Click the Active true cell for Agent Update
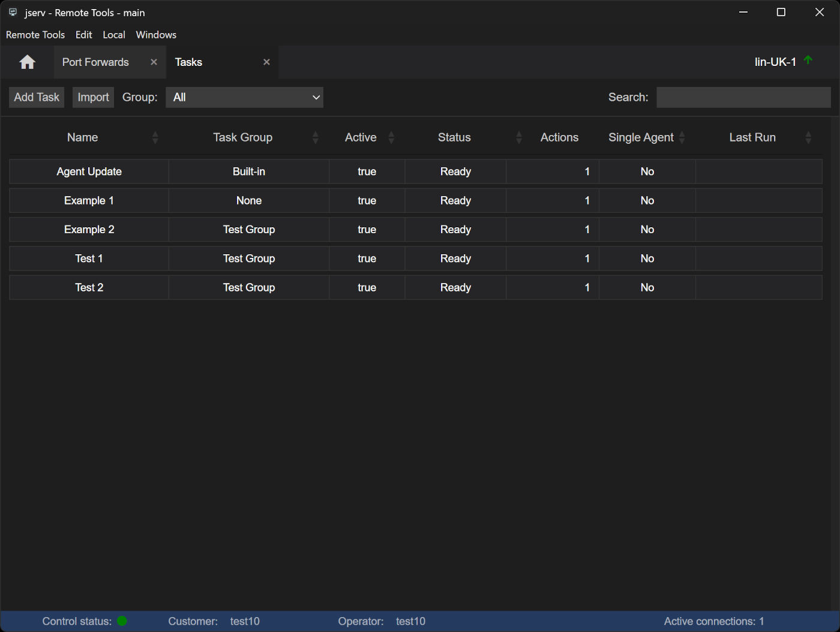Viewport: 840px width, 632px height. click(367, 171)
